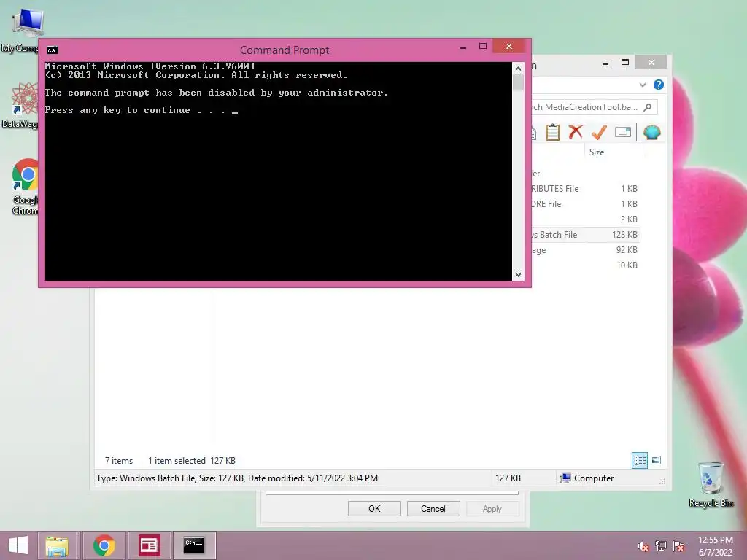747x560 pixels.
Task: Click the email envelope toolbar icon
Action: click(623, 132)
